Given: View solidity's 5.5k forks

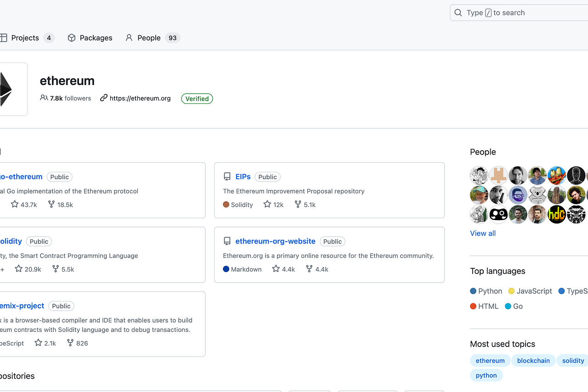Looking at the screenshot, I should tap(63, 269).
